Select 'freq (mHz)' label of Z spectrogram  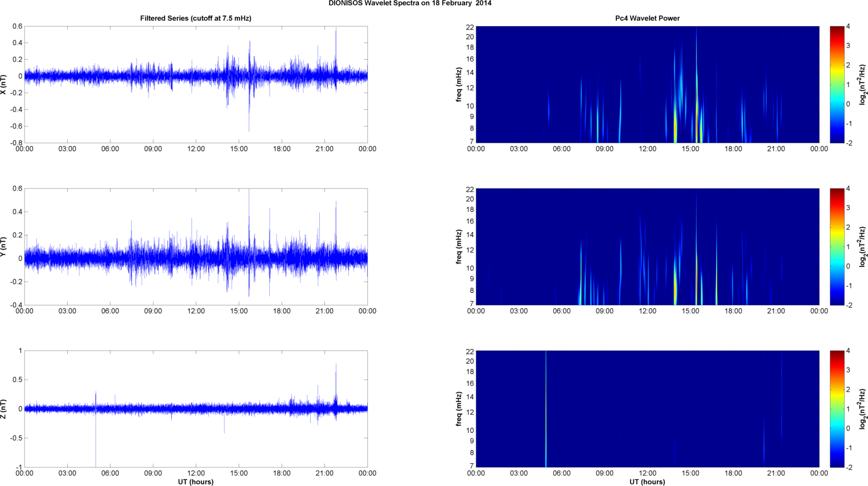(x=459, y=409)
